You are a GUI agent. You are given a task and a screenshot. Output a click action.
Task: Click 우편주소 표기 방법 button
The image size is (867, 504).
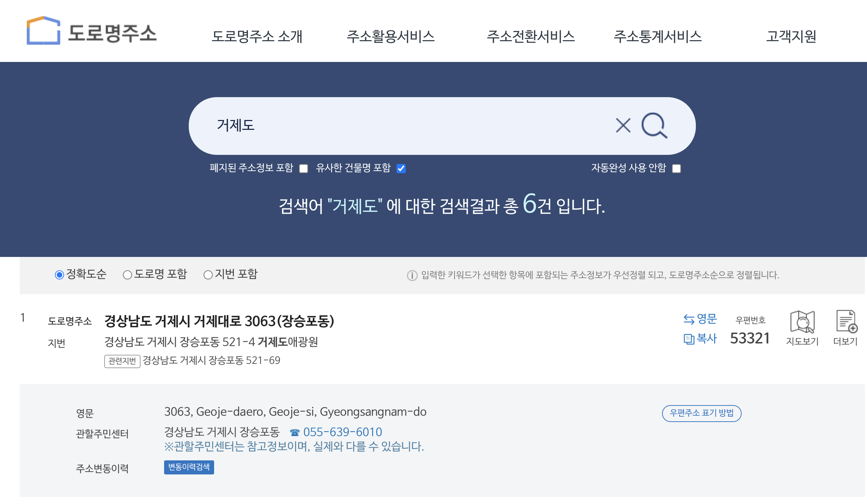pos(701,413)
